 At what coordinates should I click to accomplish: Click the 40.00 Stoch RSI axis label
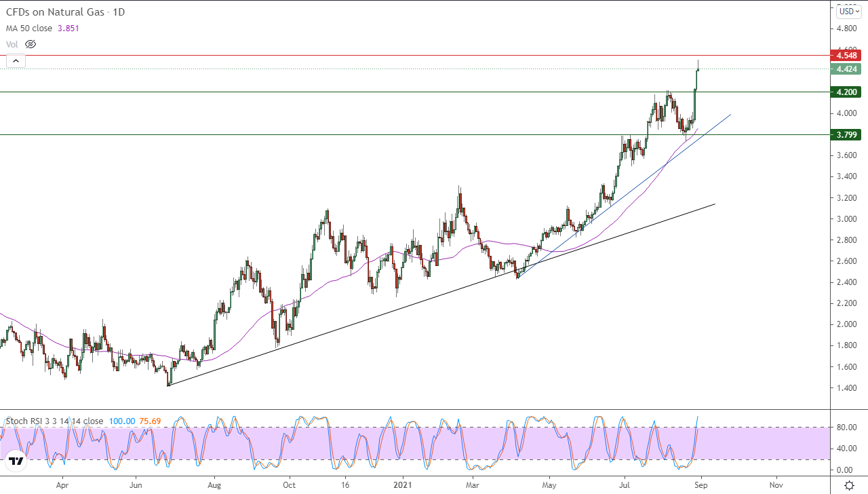847,449
